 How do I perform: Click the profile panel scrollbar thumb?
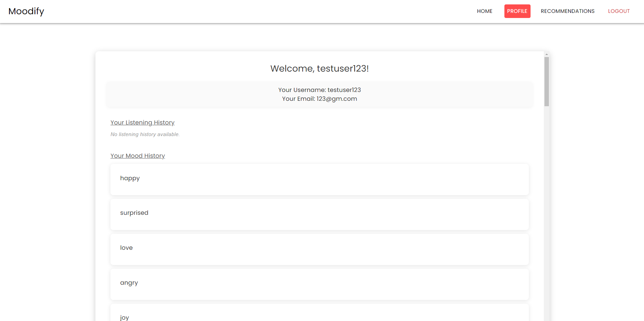coord(547,81)
